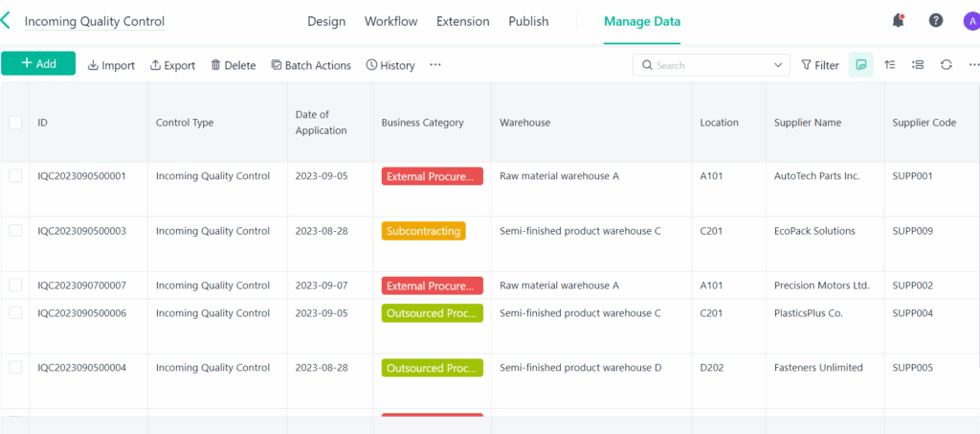Open more options beside History

[x=435, y=65]
